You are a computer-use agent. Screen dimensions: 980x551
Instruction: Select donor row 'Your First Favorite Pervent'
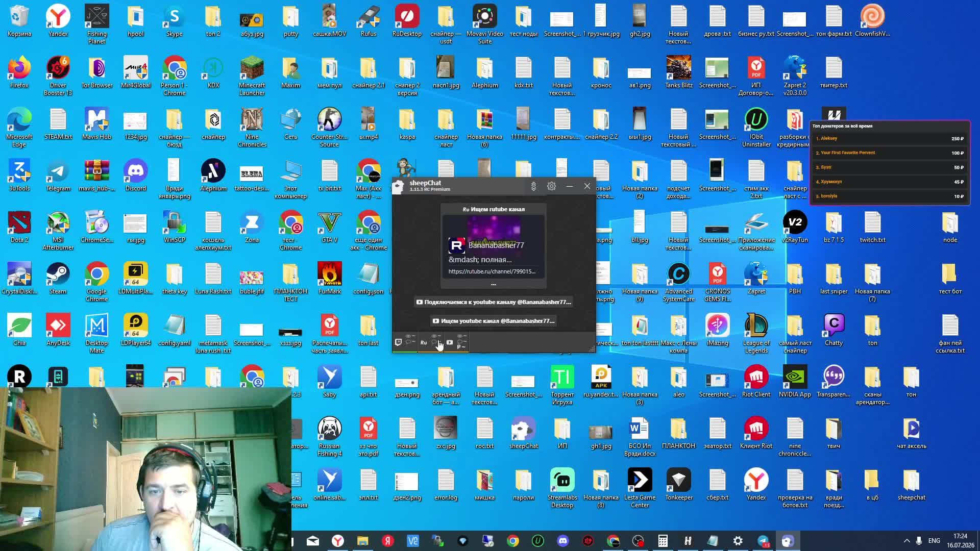point(889,153)
